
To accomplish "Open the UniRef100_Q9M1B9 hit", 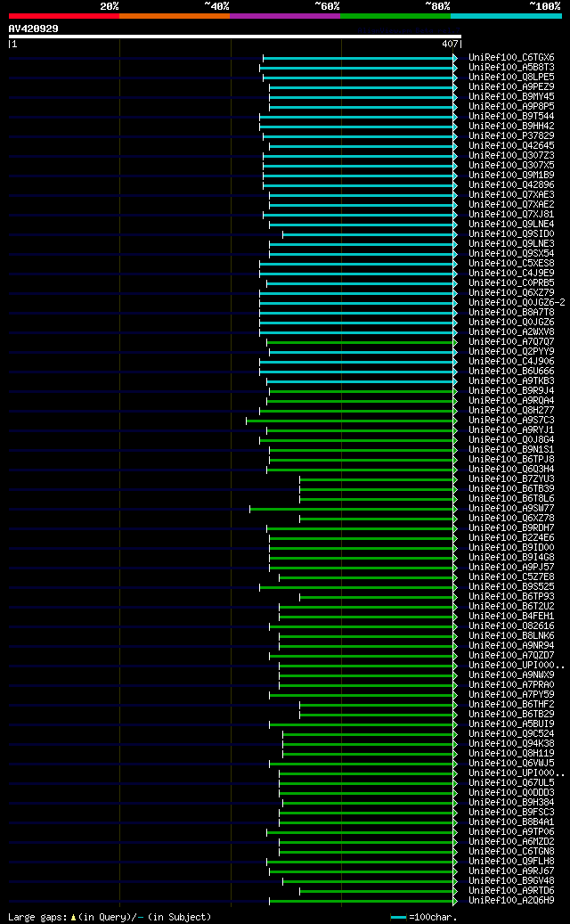I will [511, 175].
